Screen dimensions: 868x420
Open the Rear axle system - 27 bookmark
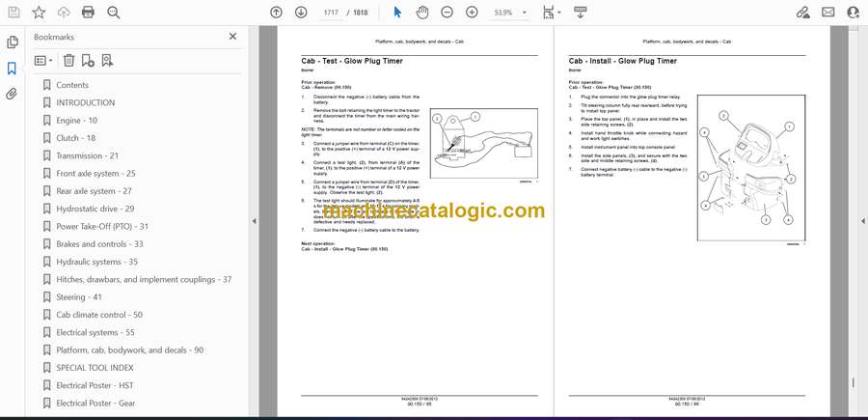click(x=95, y=191)
